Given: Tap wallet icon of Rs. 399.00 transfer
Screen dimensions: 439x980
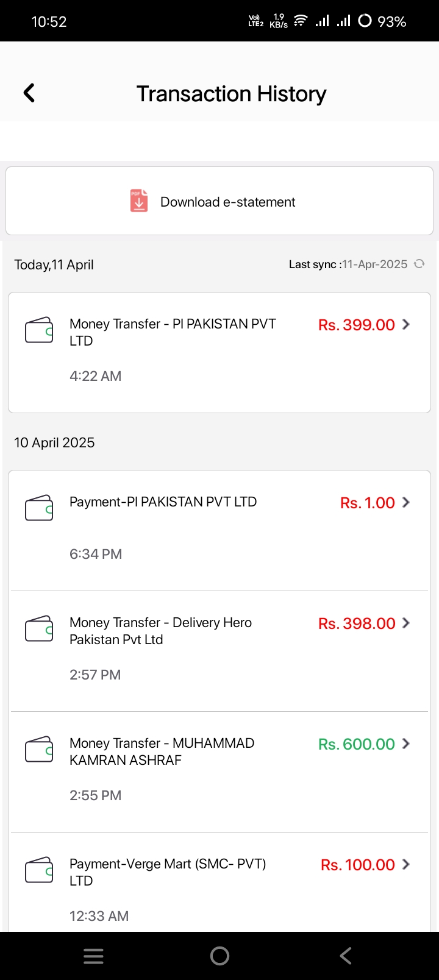Looking at the screenshot, I should click(39, 330).
